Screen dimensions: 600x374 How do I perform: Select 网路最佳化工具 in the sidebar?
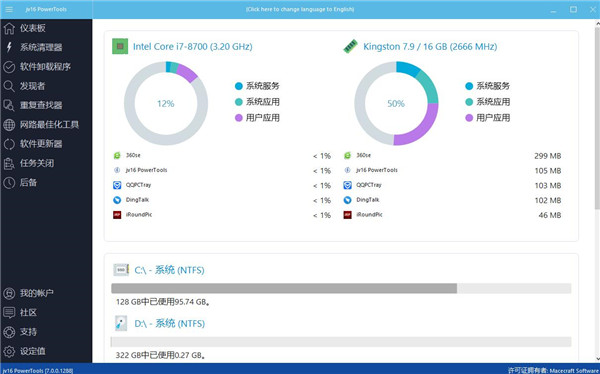coord(49,124)
